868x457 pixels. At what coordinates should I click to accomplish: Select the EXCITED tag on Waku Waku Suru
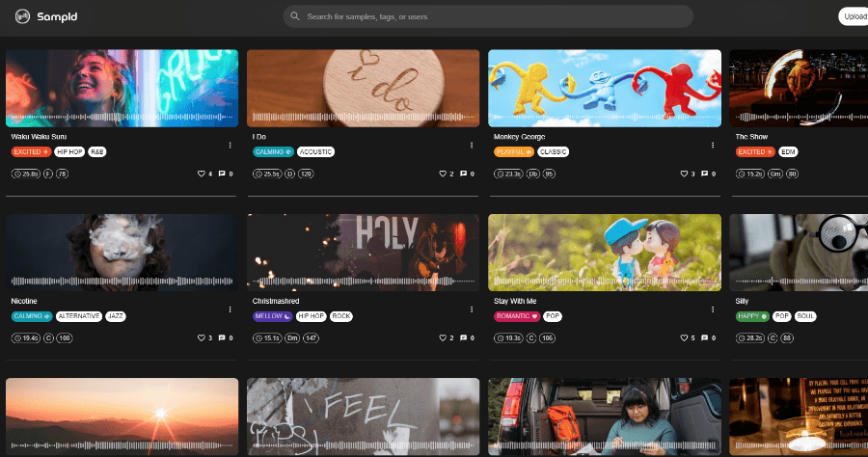[x=31, y=151]
